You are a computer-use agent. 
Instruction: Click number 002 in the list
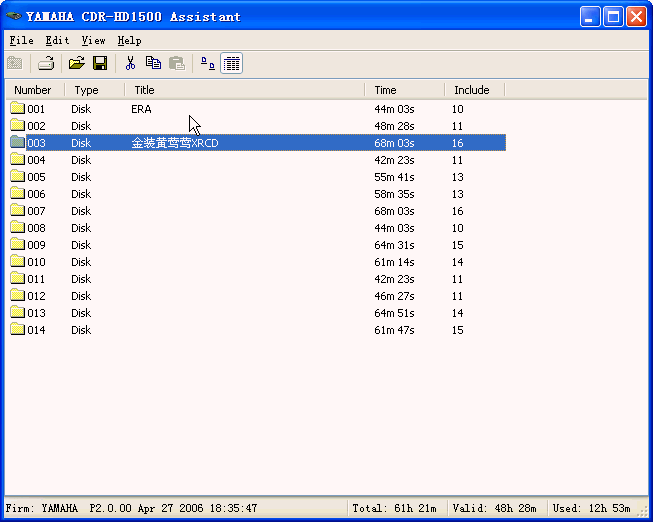point(36,126)
